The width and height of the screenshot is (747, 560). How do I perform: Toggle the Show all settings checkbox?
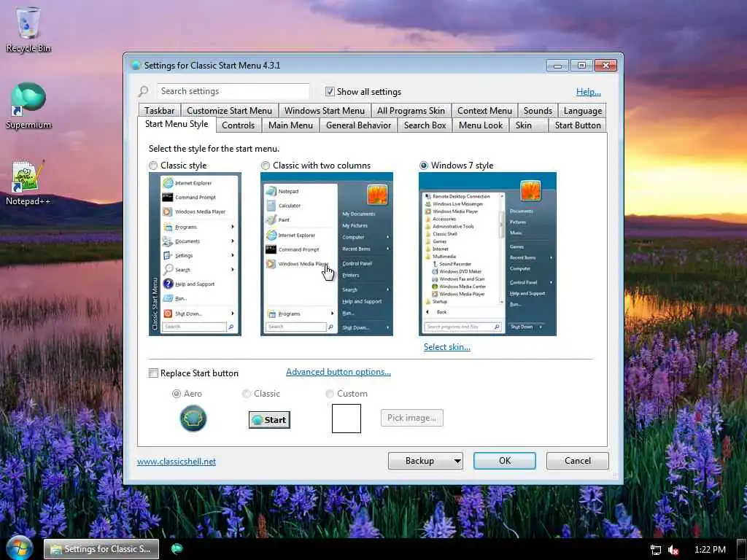pos(330,91)
